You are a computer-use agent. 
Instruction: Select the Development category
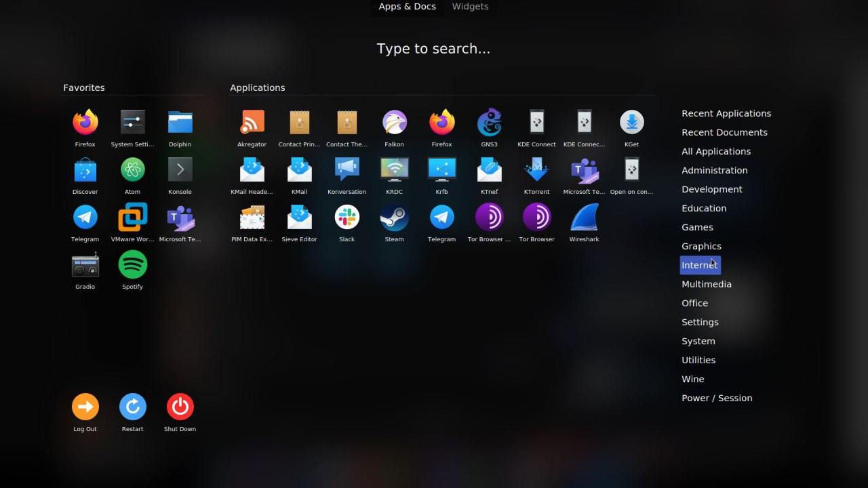tap(712, 189)
